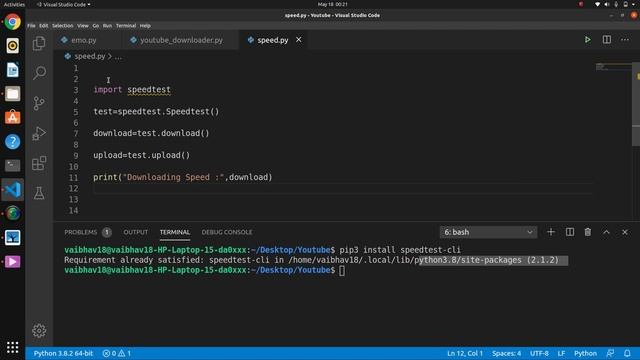Click the feedback icon in status bar
Screen dimensions: 640x360
[x=610, y=353]
